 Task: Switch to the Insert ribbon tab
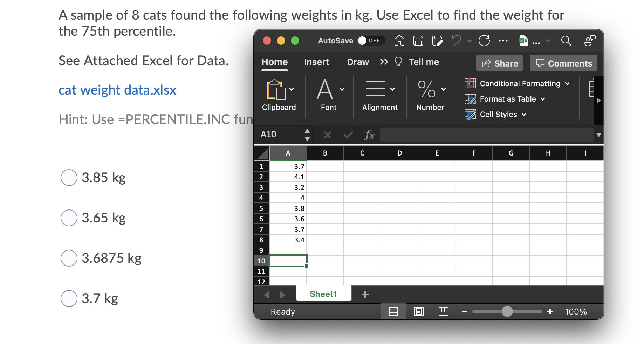point(316,62)
